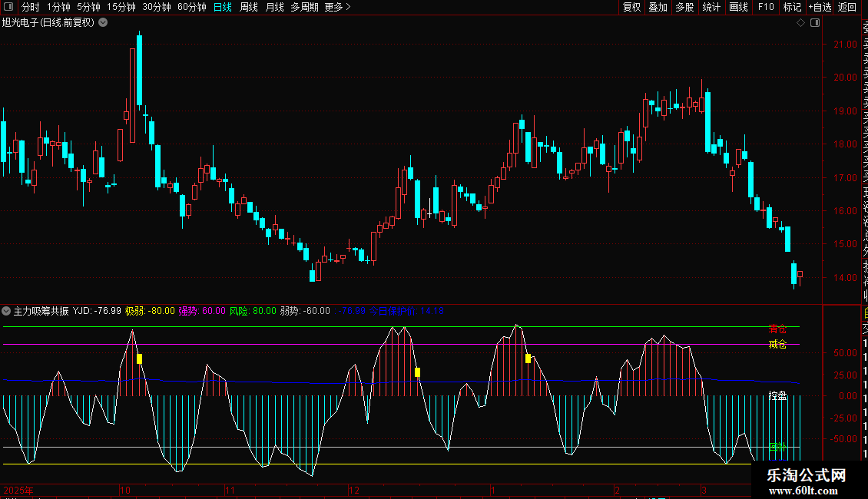Viewport: 868px width, 499px height.
Task: Click the 叠加 overlay button
Action: (658, 7)
